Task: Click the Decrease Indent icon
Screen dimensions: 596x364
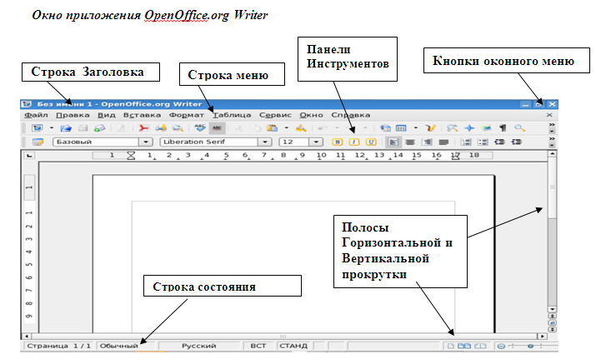Action: (x=499, y=142)
